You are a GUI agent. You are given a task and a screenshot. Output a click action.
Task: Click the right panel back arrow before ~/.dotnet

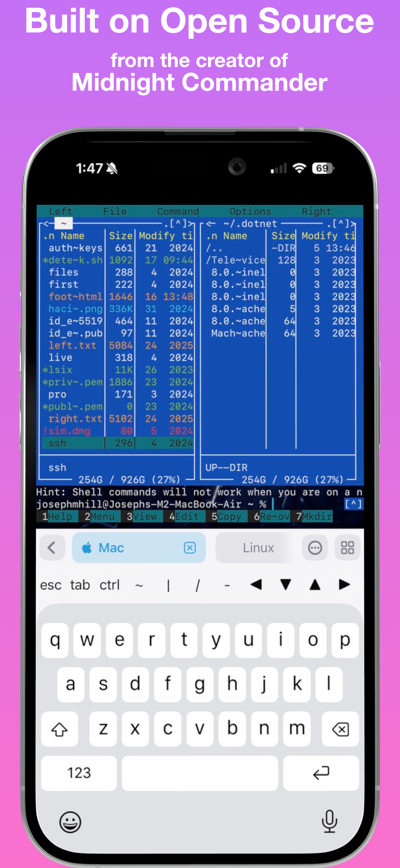211,224
